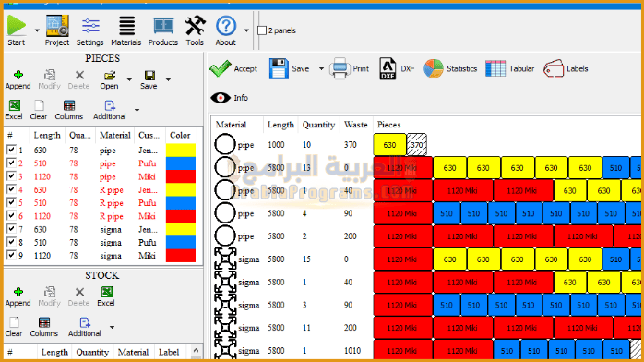The image size is (644, 362).
Task: Expand the Start button dropdown arrow
Action: (x=37, y=30)
